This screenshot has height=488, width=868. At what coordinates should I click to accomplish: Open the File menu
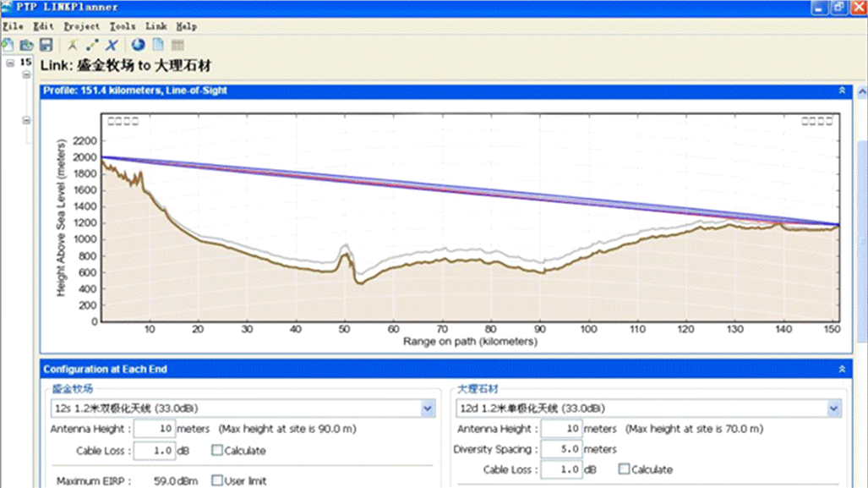click(13, 26)
